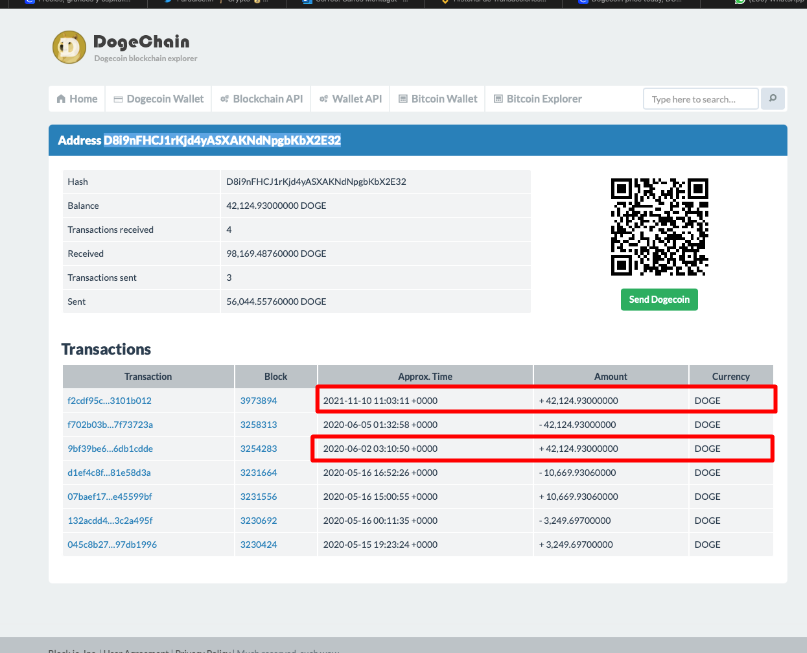The image size is (807, 653).
Task: Click the amount in the block 3254283 row
Action: pyautogui.click(x=578, y=449)
